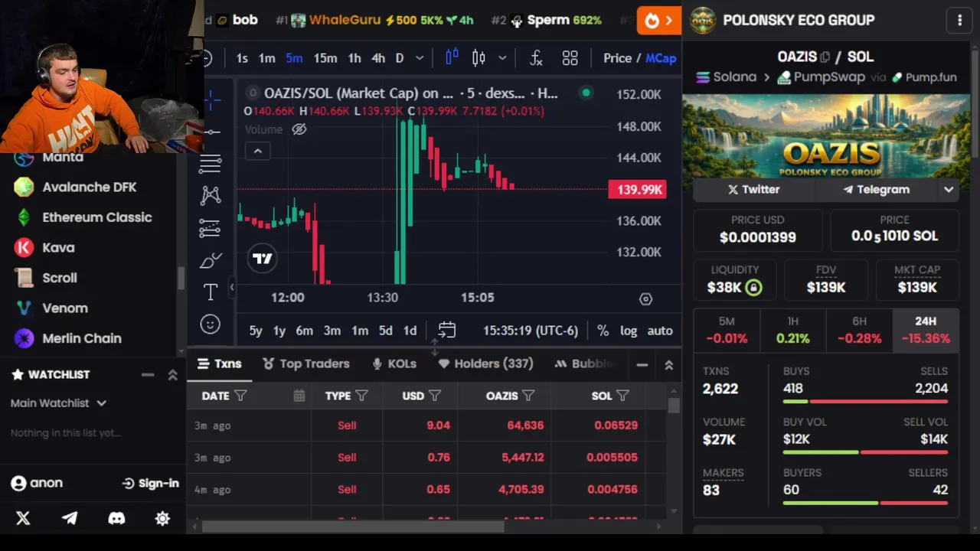The height and width of the screenshot is (551, 980).
Task: Switch to the Top Traders tab
Action: click(306, 364)
